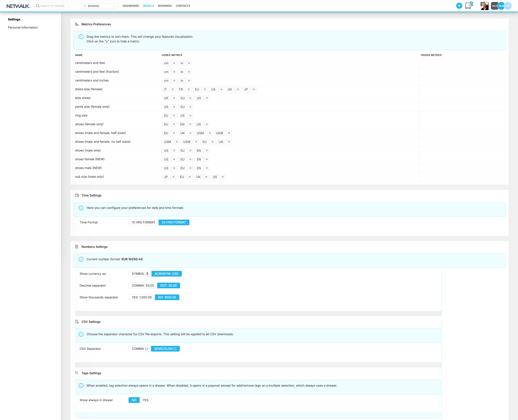
Task: Remove IT from dress size (female)
Action: (x=173, y=89)
